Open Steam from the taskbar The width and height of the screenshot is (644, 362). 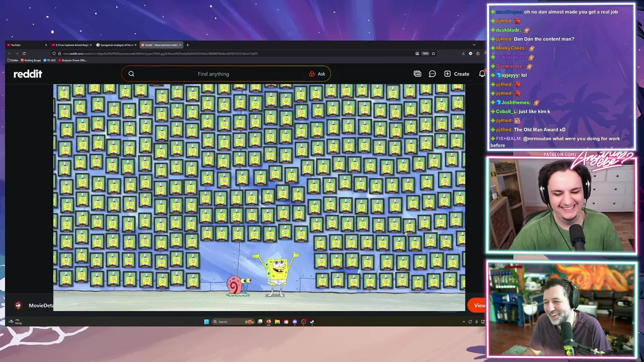tap(312, 322)
